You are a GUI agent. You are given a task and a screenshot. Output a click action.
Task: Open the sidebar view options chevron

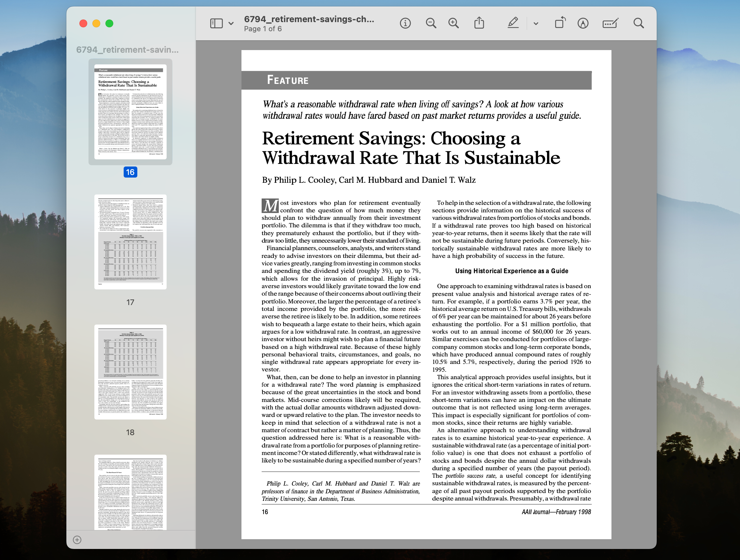(231, 23)
